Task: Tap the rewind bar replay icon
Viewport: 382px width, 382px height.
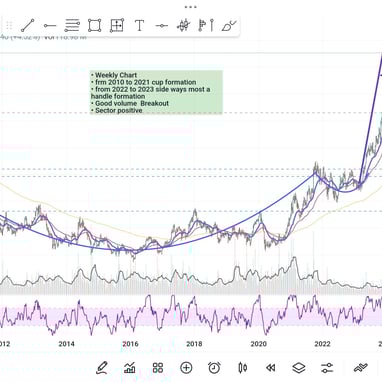Action: click(x=271, y=368)
